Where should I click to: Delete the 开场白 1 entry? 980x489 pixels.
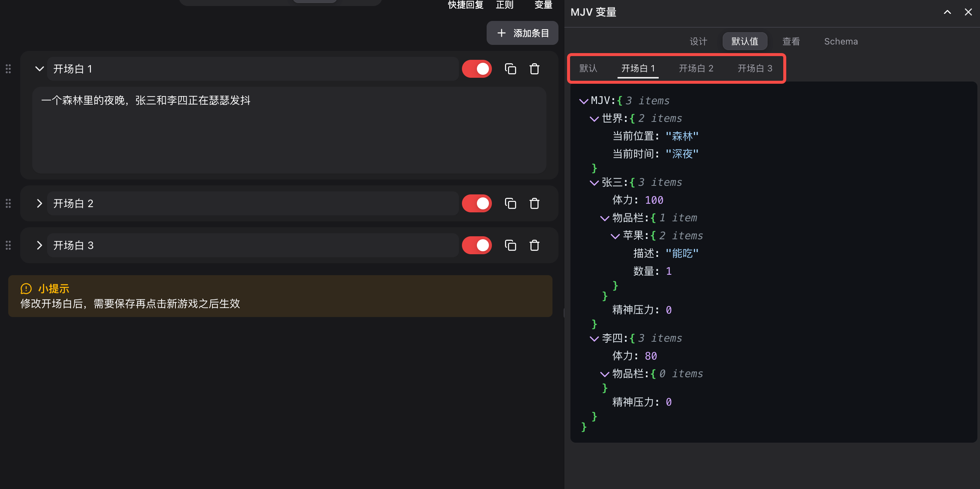534,69
